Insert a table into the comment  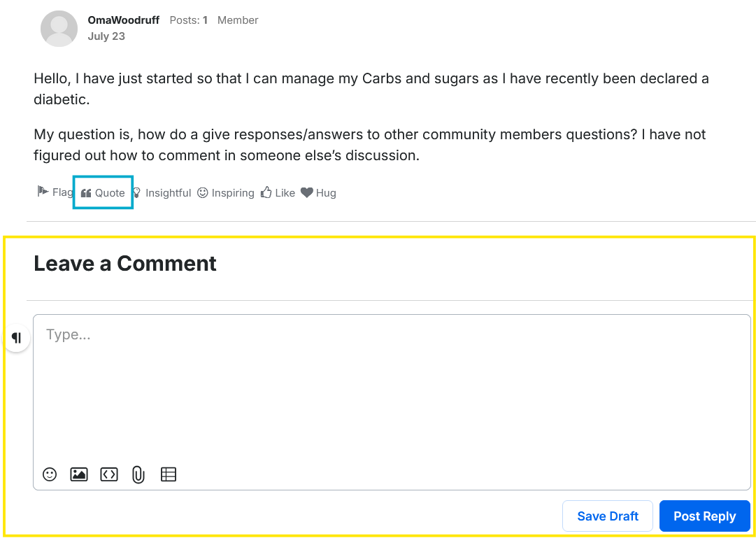click(169, 474)
